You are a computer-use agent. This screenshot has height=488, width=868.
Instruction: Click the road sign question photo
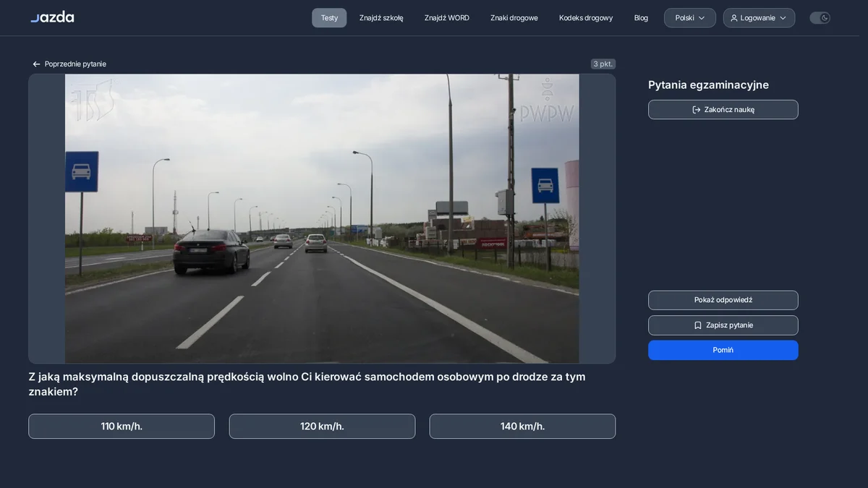[322, 218]
